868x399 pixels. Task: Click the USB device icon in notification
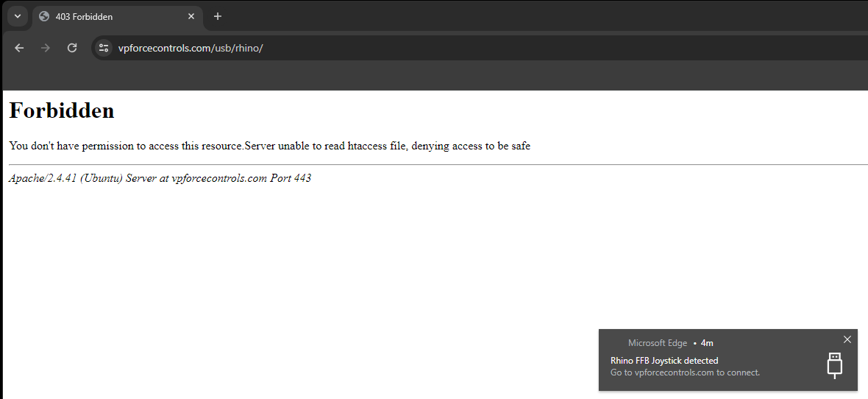point(834,366)
